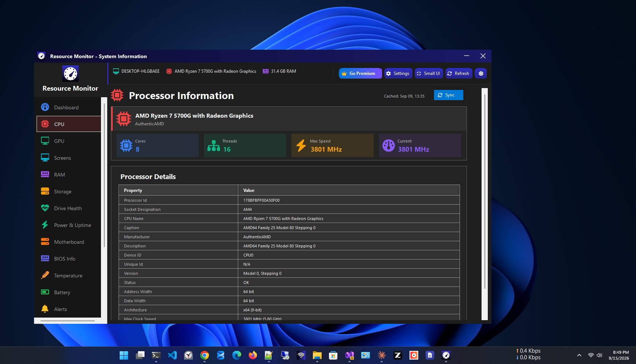Open Microsoft Edge from the taskbar

coord(237,355)
